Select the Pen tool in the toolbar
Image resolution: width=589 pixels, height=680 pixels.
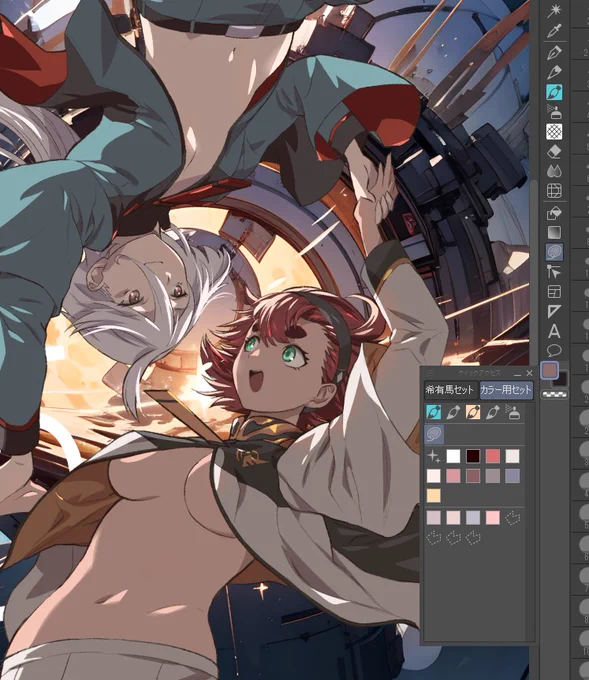(554, 52)
